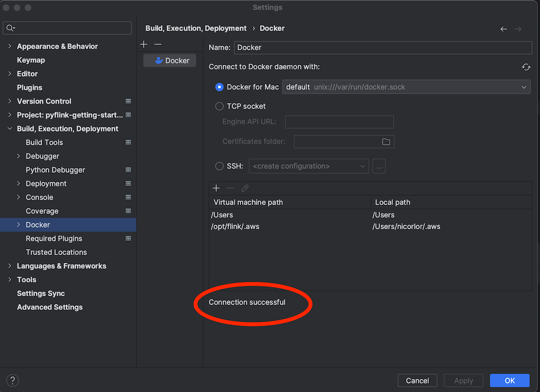The image size is (540, 392).
Task: Click project-level icon next to Build Tools
Action: pos(128,142)
